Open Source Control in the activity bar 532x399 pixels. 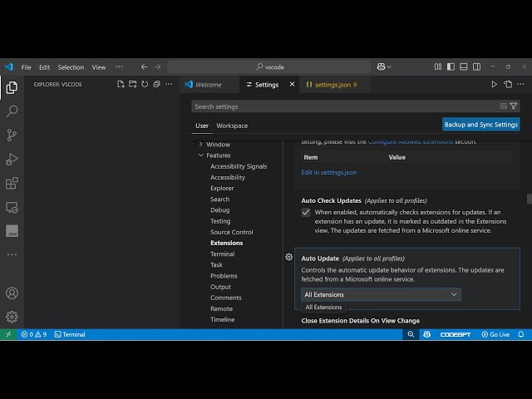tap(12, 135)
